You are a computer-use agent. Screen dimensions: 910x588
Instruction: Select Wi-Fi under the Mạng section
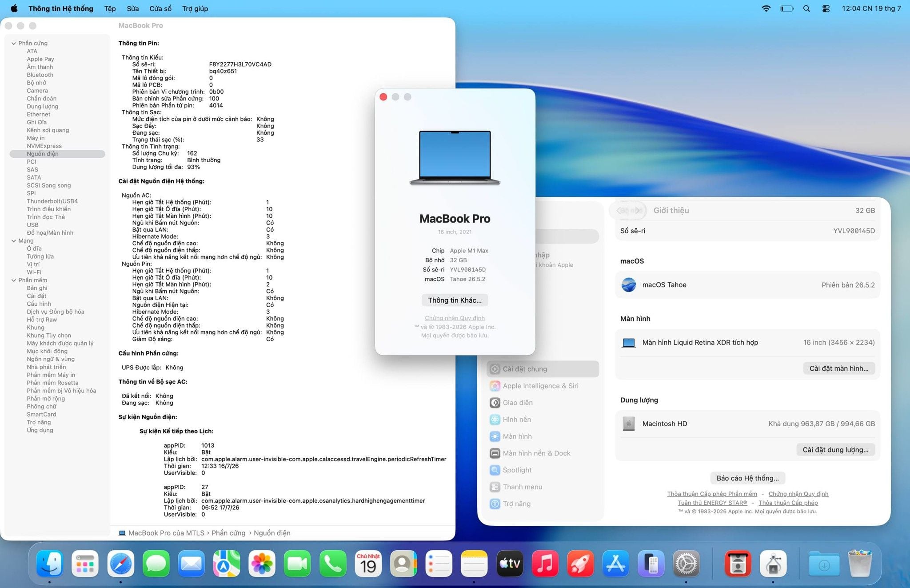(34, 272)
